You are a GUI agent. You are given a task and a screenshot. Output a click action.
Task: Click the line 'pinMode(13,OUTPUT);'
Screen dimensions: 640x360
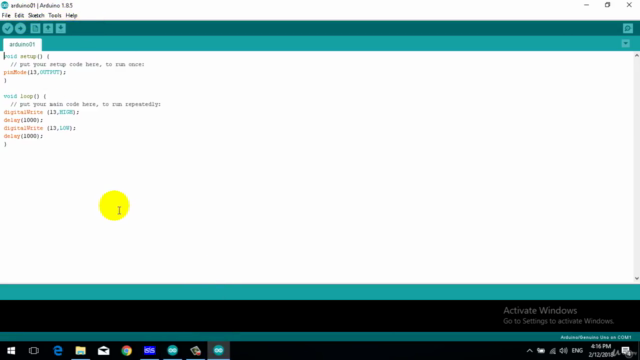point(35,72)
